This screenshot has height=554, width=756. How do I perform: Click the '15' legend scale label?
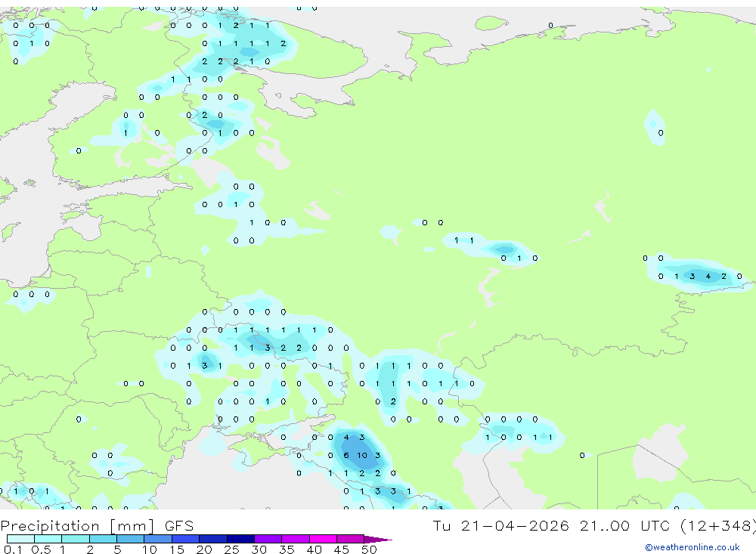click(177, 549)
